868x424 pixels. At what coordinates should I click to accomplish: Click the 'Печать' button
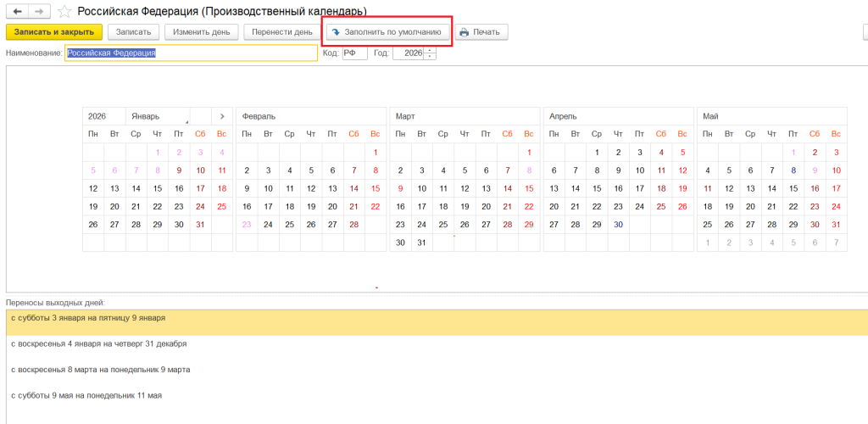pyautogui.click(x=481, y=32)
